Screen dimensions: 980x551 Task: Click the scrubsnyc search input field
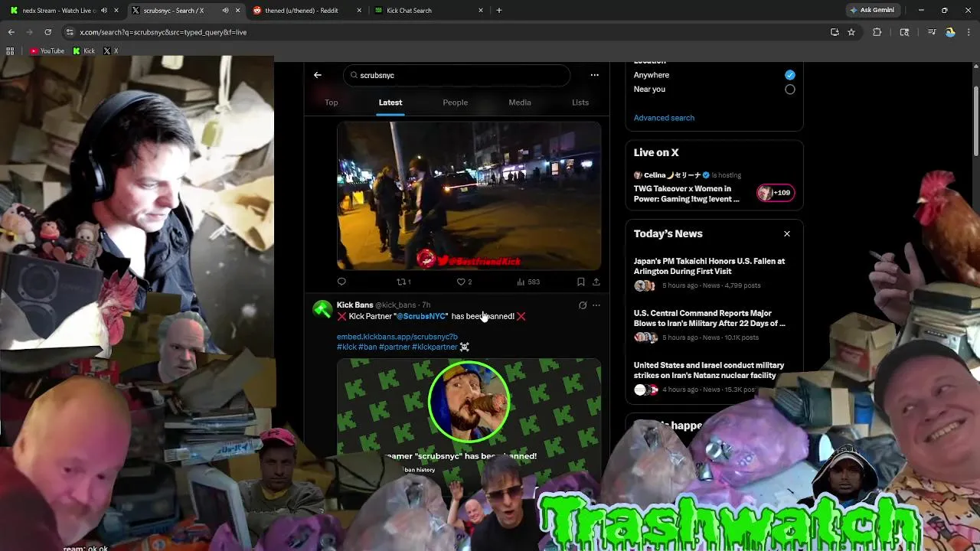[x=457, y=75]
